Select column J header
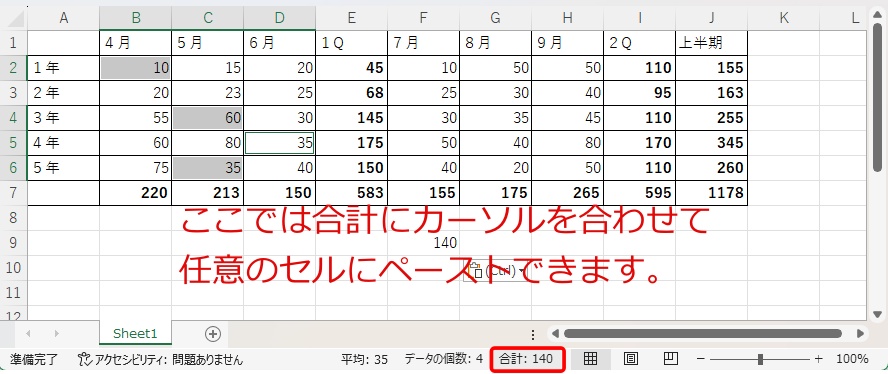Viewport: 888px width, 374px height. [x=711, y=18]
